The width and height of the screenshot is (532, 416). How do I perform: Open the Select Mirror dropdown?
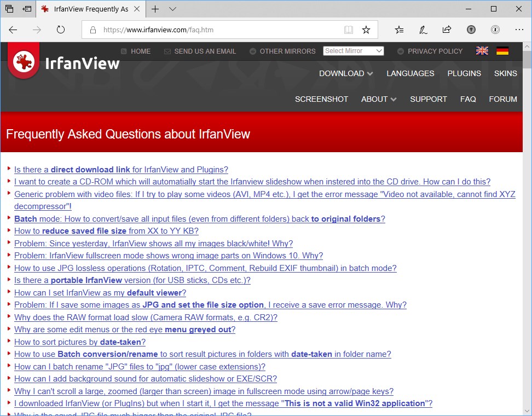pyautogui.click(x=353, y=50)
